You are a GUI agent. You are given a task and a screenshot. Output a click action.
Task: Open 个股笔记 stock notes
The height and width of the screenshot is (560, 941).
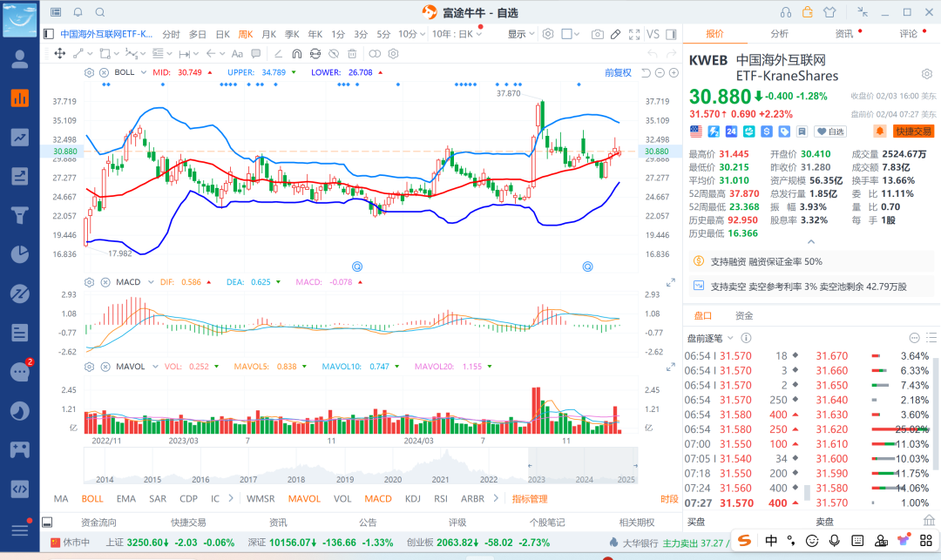tap(546, 523)
